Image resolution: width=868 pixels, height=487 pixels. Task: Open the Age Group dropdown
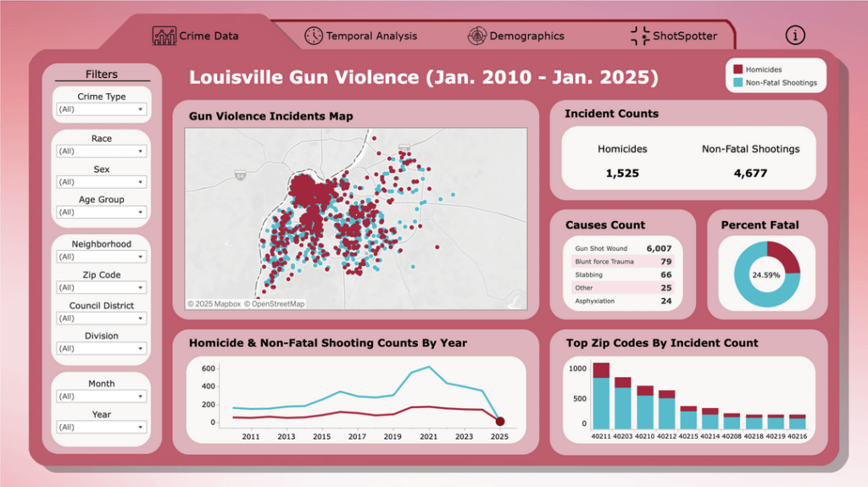[x=102, y=213]
